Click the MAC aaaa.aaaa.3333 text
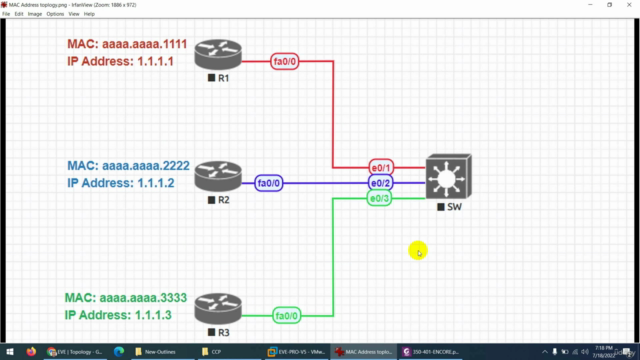The image size is (640, 360). (126, 298)
